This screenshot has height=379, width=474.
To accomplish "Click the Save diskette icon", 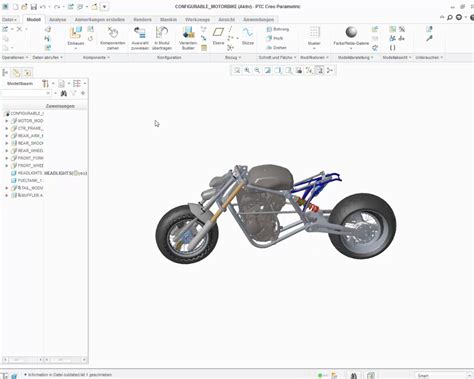I will [34, 7].
